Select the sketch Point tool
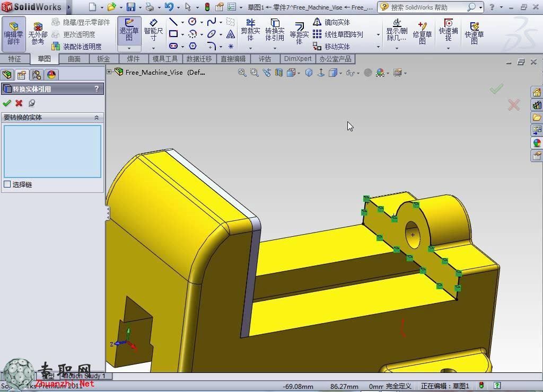Screen dimensions: 543x392 [x=231, y=46]
